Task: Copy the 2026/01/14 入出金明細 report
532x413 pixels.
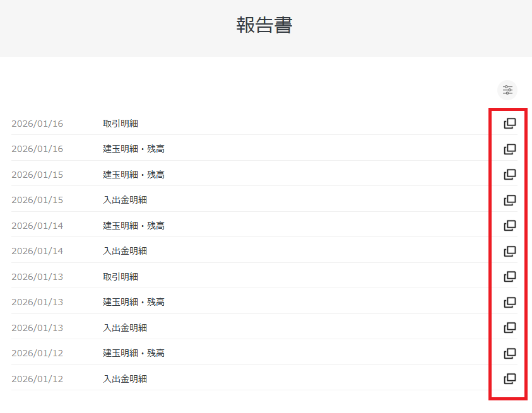Action: [509, 250]
